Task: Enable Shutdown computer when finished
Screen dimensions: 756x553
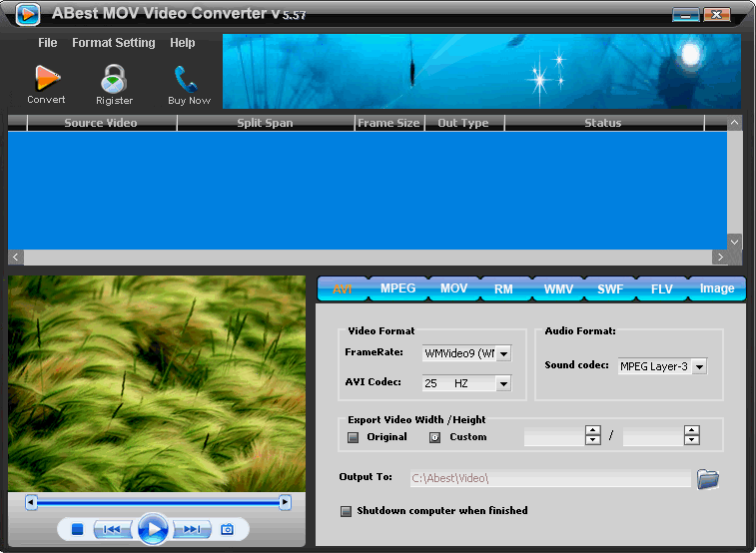Action: point(346,511)
